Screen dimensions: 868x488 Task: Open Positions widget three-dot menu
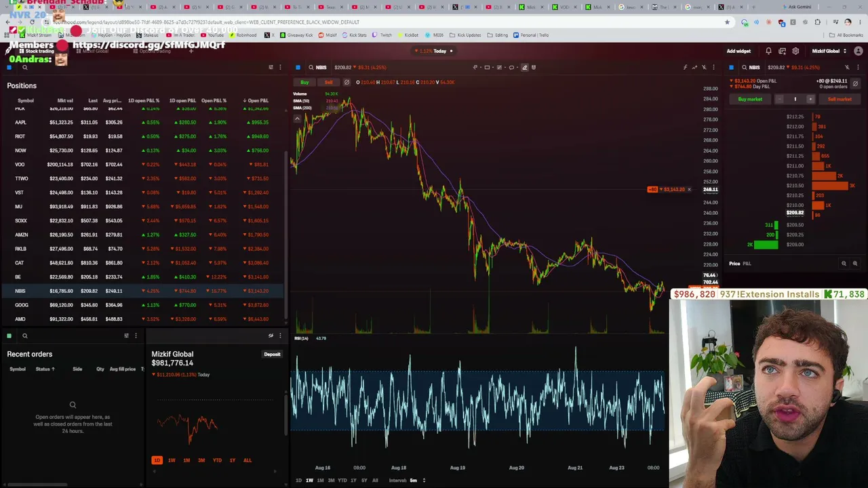click(x=280, y=67)
